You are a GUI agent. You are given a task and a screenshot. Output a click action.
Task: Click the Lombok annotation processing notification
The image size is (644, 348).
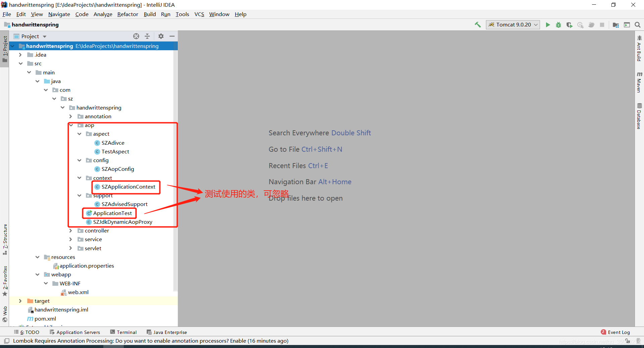click(x=151, y=341)
